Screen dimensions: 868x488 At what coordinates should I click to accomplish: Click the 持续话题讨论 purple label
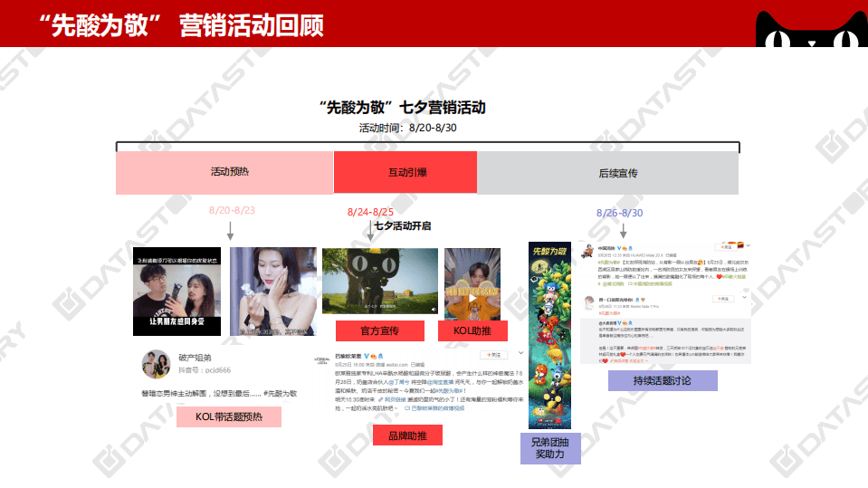coord(663,380)
